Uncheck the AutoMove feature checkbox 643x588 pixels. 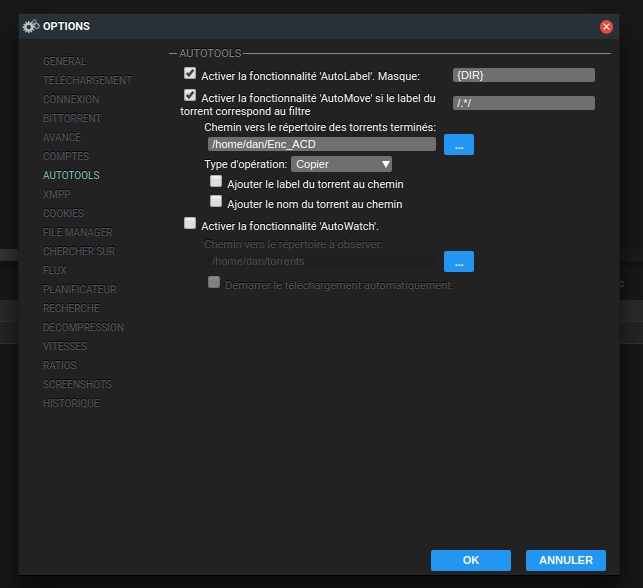190,95
